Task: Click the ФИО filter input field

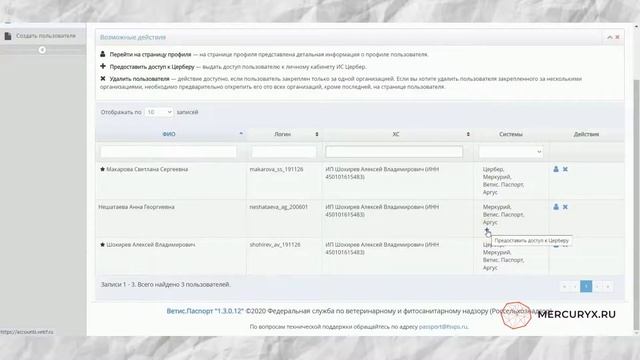Action: pyautogui.click(x=168, y=152)
